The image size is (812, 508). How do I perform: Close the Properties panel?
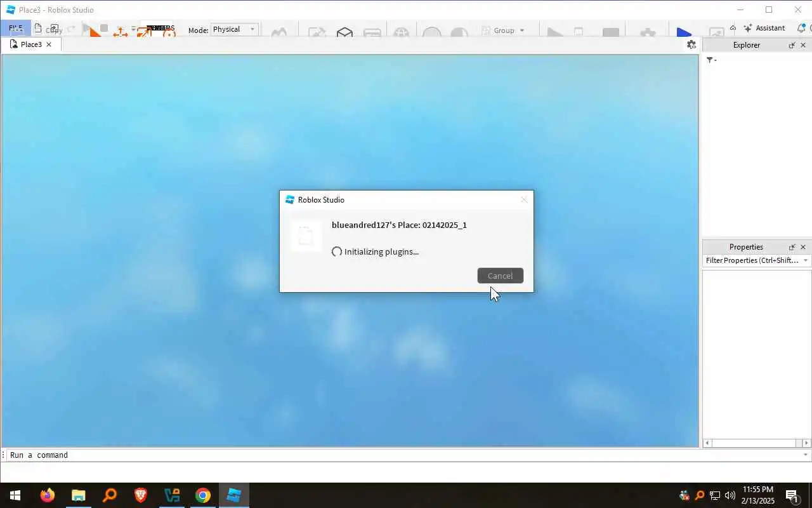click(803, 247)
